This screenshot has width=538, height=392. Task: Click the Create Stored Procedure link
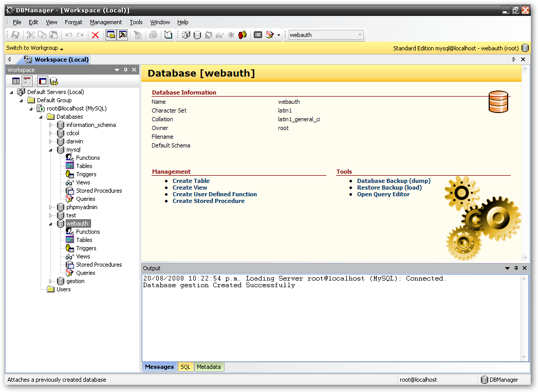208,201
